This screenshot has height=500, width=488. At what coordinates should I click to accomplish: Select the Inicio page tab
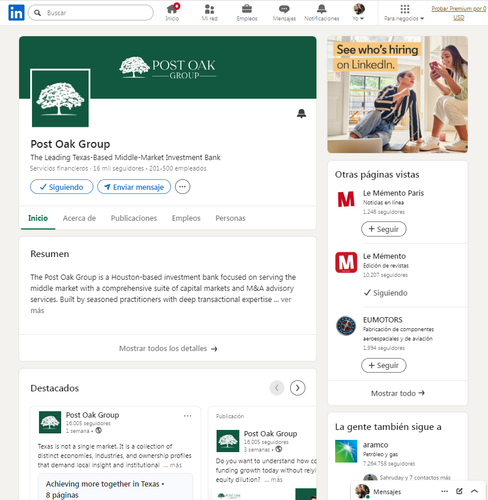pos(38,218)
